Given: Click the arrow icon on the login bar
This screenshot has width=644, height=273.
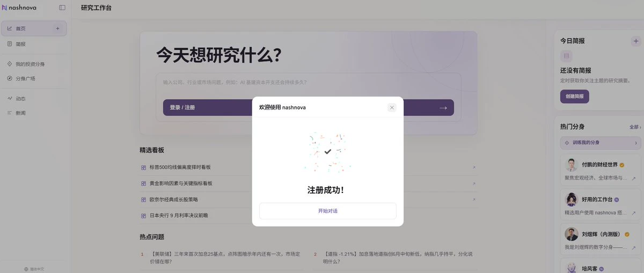Looking at the screenshot, I should tap(443, 107).
